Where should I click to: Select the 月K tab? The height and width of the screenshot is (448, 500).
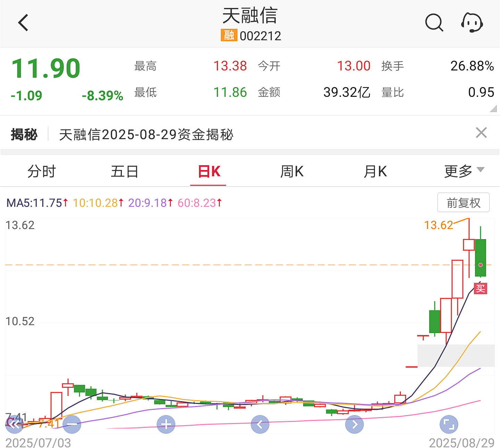(375, 171)
